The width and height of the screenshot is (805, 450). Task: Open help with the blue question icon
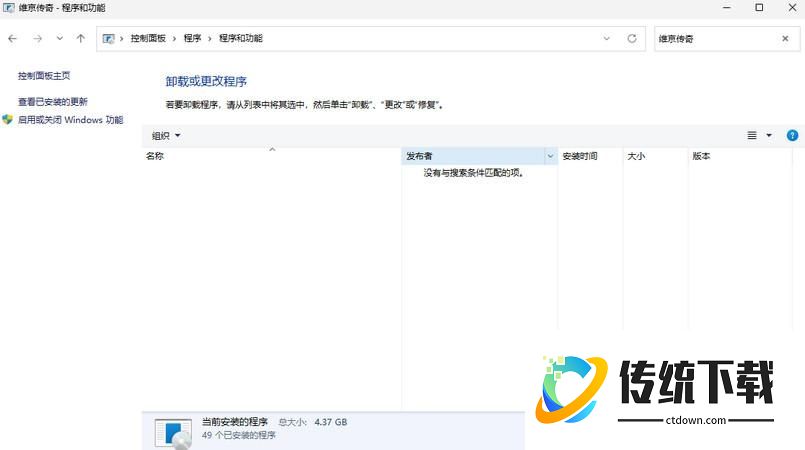(x=792, y=135)
